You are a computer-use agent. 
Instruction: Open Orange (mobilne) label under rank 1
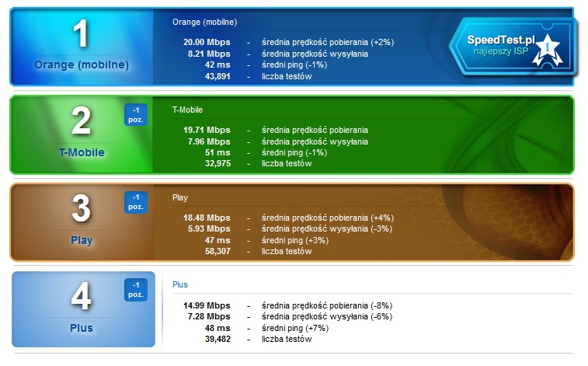[x=82, y=64]
